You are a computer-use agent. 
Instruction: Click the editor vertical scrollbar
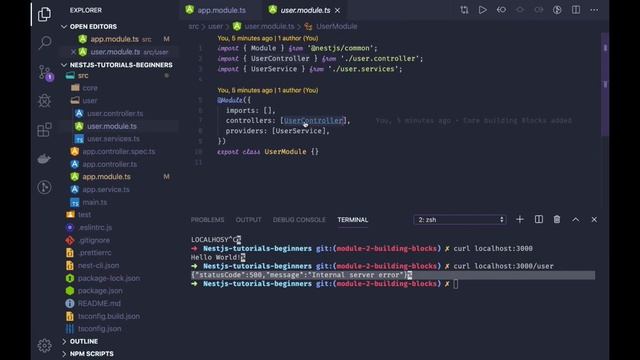click(605, 84)
